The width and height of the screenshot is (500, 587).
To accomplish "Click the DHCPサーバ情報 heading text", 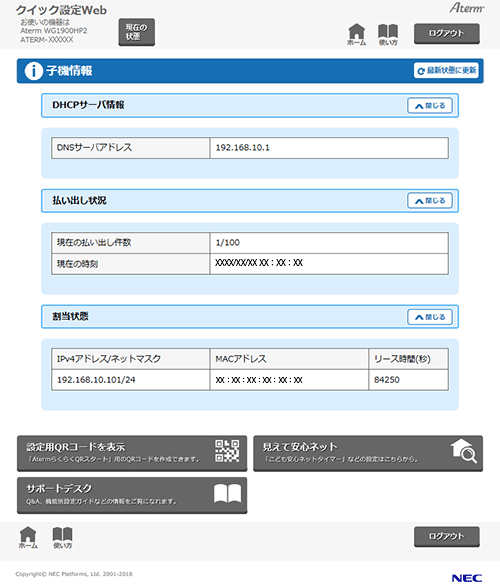I will click(88, 105).
